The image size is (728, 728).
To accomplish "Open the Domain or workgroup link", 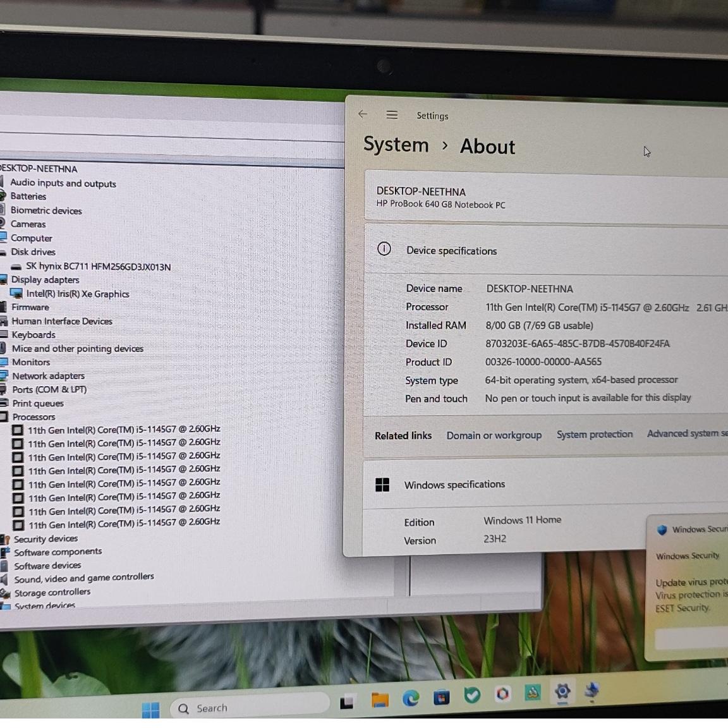I will click(494, 435).
